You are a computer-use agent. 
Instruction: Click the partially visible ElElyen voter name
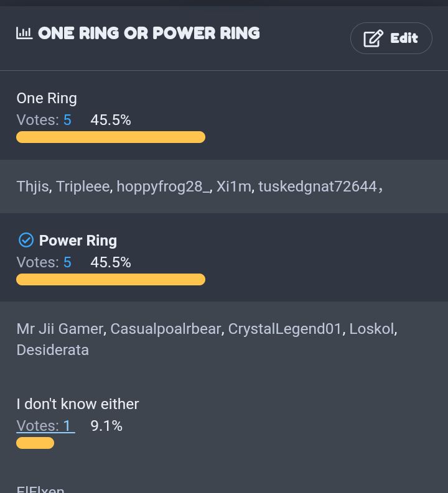point(40,489)
